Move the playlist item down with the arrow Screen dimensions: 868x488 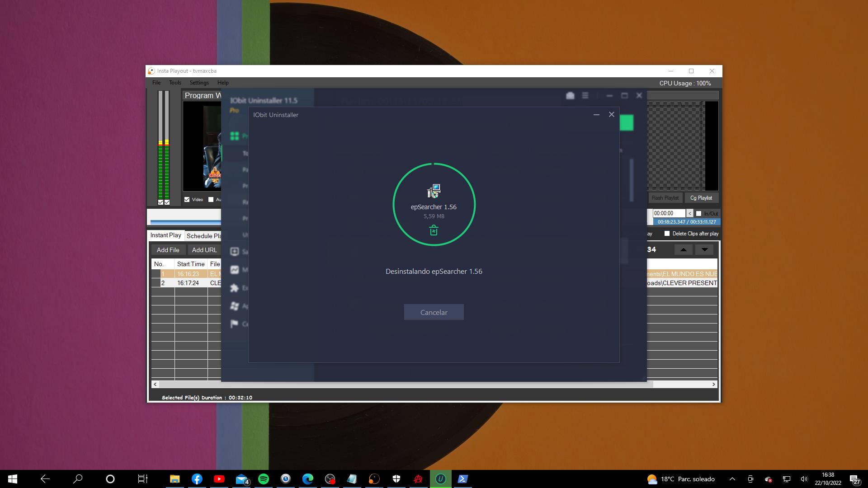tap(704, 249)
